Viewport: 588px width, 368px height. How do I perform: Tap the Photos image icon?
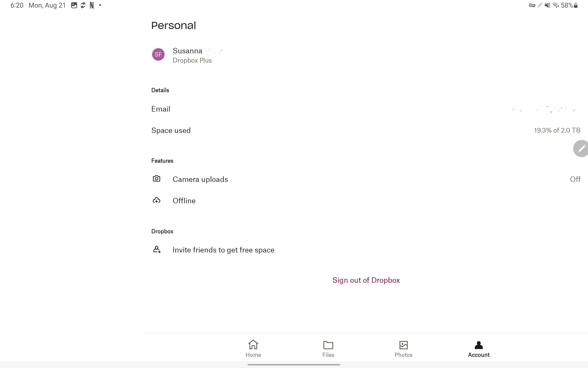click(403, 345)
